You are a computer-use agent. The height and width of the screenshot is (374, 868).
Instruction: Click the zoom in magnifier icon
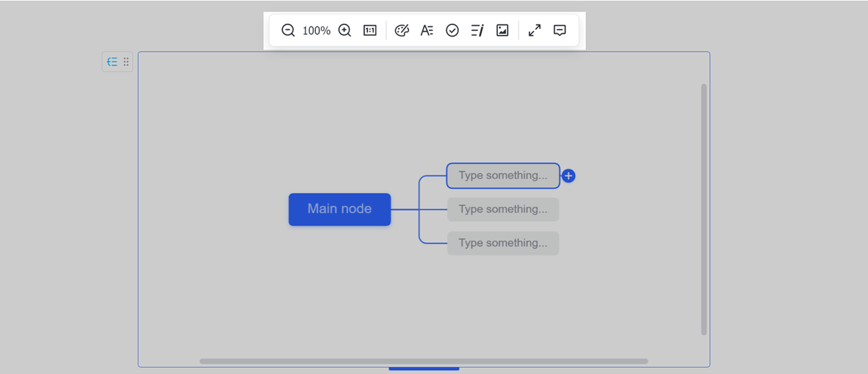(x=344, y=30)
